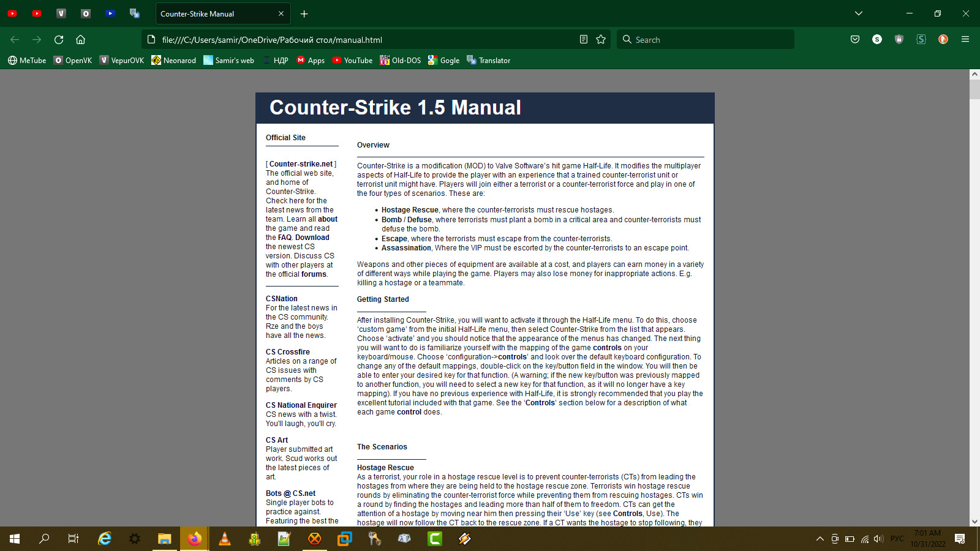Screen dimensions: 980x551
Task: Click the Search input field
Action: click(x=706, y=40)
